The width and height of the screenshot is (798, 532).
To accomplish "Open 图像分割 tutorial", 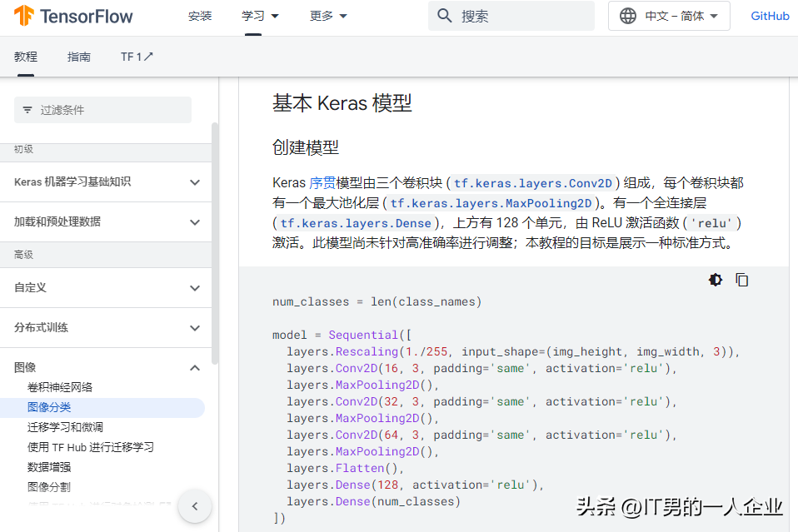I will (x=49, y=487).
